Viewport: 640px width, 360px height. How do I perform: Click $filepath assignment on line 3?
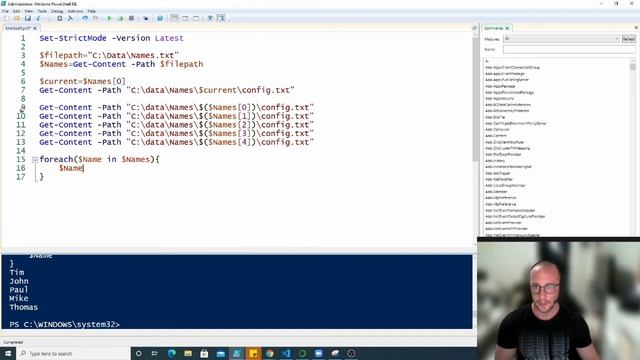pos(109,55)
